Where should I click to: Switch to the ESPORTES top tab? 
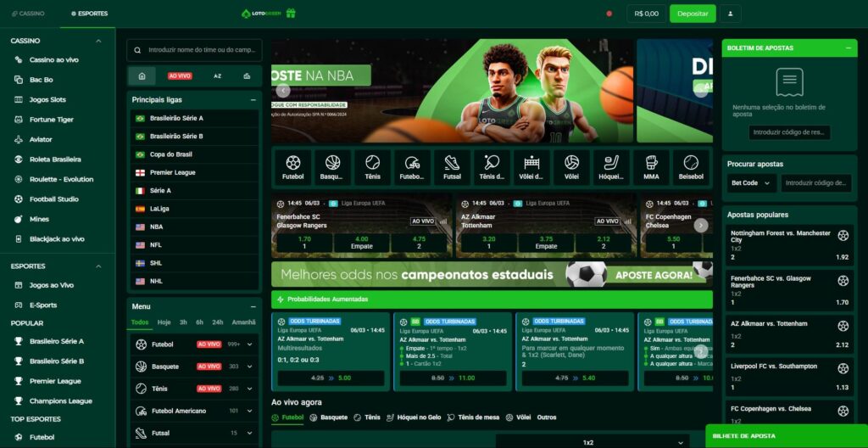click(90, 14)
